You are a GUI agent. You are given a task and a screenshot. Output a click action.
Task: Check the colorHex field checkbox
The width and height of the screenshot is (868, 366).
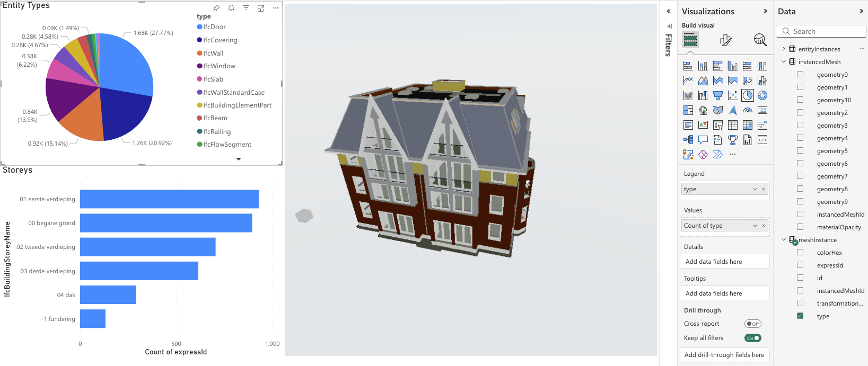(800, 253)
